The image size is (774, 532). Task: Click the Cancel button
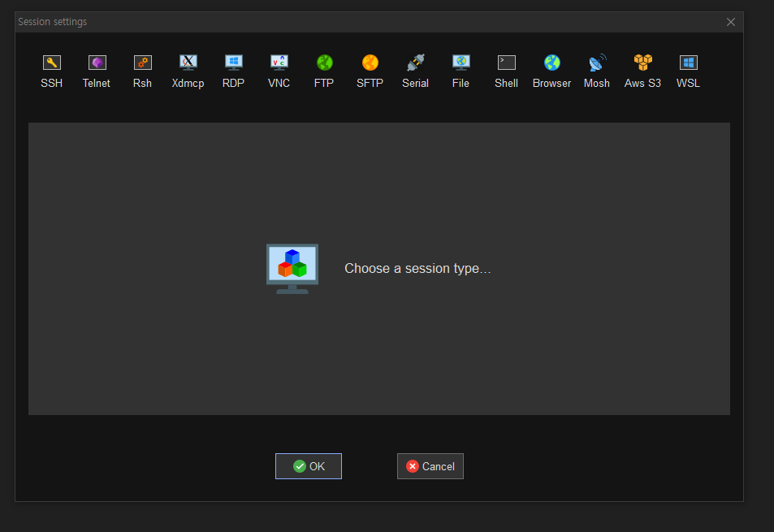point(430,466)
